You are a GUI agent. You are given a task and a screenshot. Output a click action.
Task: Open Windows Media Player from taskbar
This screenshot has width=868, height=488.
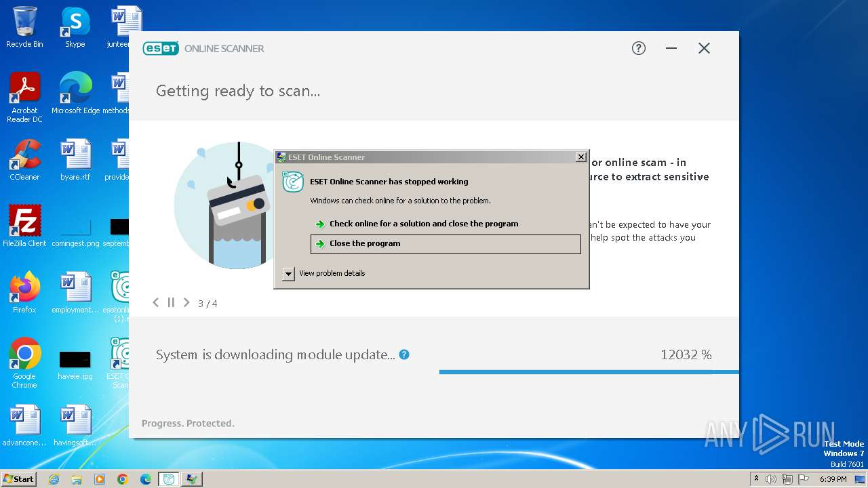pyautogui.click(x=100, y=479)
